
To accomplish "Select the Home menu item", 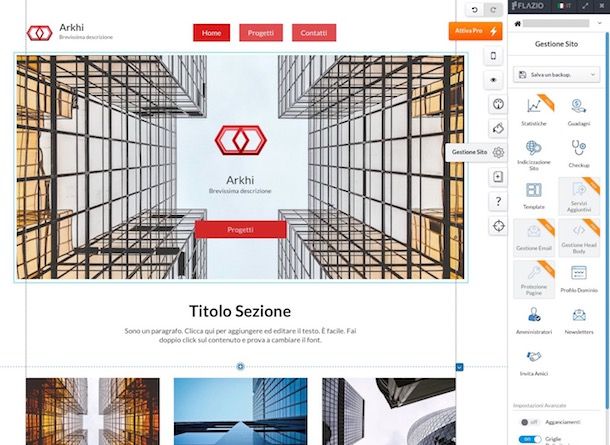I will (211, 33).
